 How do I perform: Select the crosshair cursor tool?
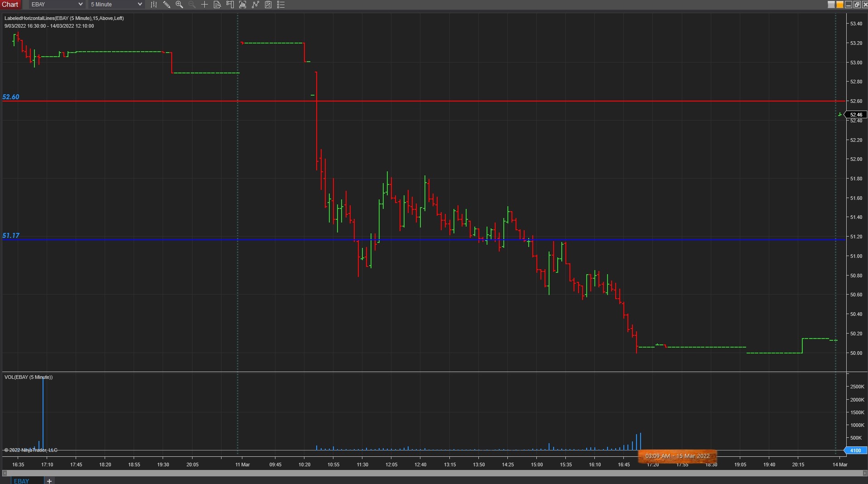point(205,5)
